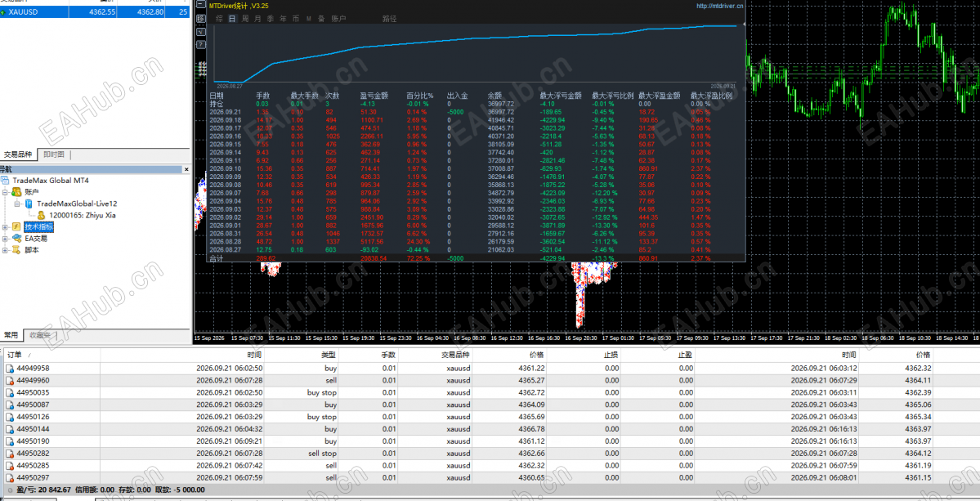Switch to 月 monthly statistics in MTDriver
The height and width of the screenshot is (501, 980).
[x=257, y=19]
